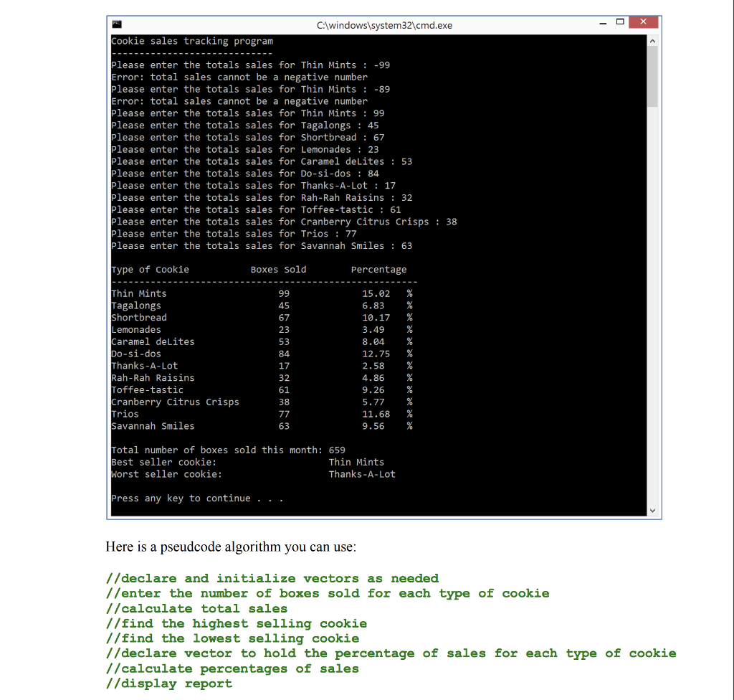The image size is (734, 700).
Task: Click the scrollbar down arrow
Action: point(652,510)
